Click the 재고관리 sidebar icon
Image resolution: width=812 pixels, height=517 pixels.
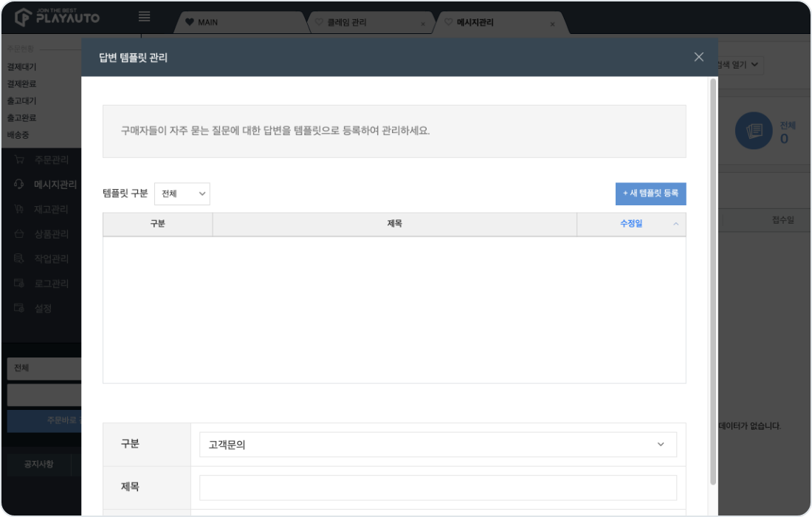pyautogui.click(x=19, y=210)
